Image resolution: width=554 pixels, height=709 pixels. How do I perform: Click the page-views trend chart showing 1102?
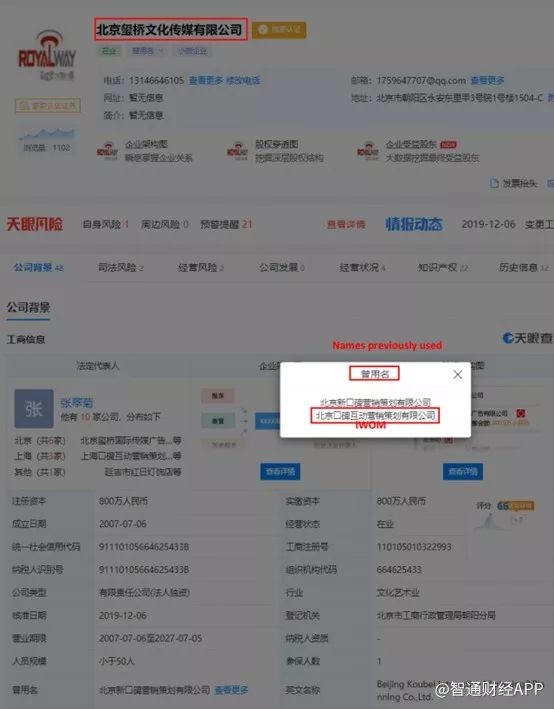click(47, 140)
